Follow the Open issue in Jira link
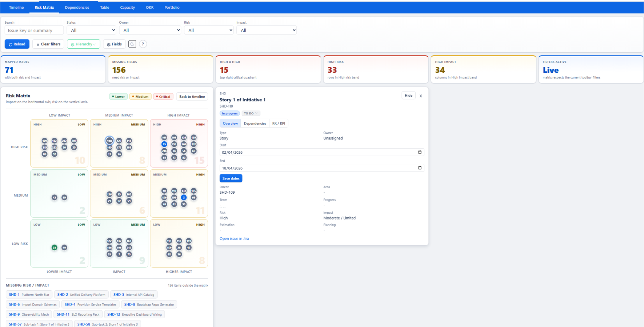644x327 pixels. click(x=234, y=239)
